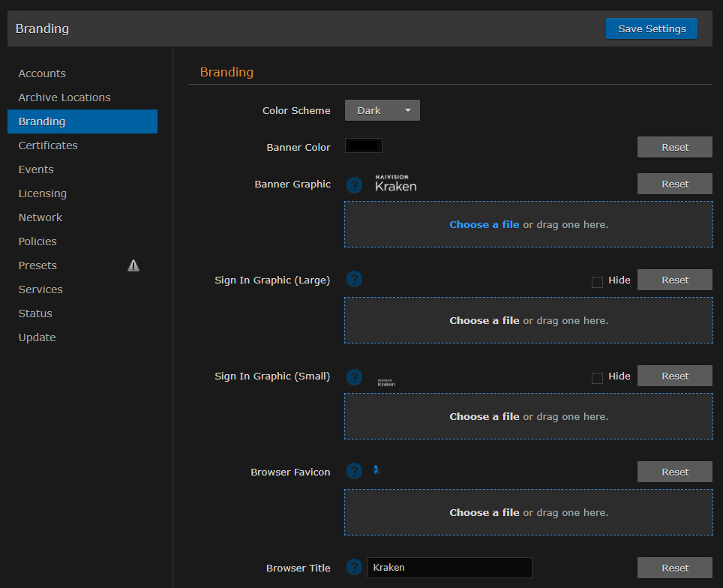Click the help icon beside Browser Favicon
Image resolution: width=723 pixels, height=588 pixels.
pyautogui.click(x=355, y=472)
